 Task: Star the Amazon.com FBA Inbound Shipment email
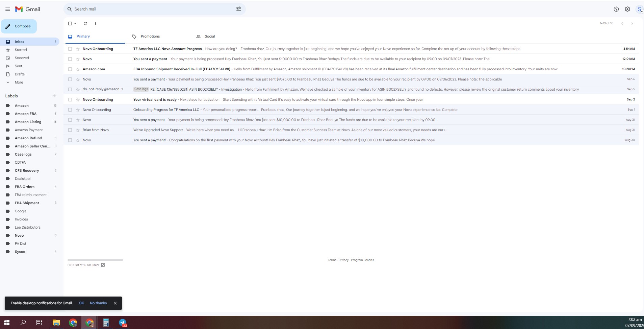pos(78,69)
